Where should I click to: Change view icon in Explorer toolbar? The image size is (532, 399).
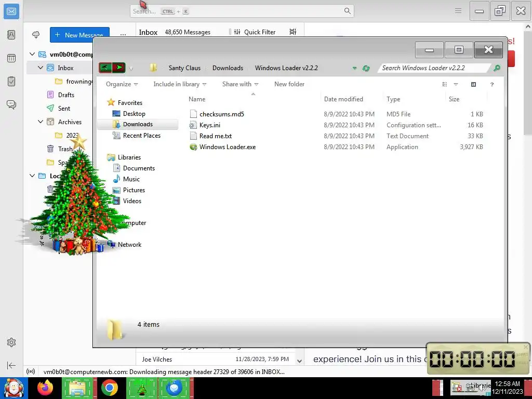click(445, 84)
